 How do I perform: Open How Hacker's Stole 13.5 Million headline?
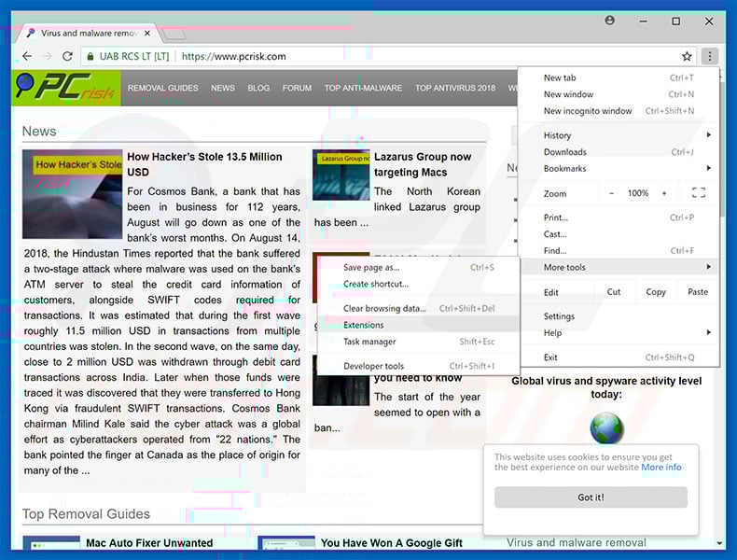pos(204,164)
